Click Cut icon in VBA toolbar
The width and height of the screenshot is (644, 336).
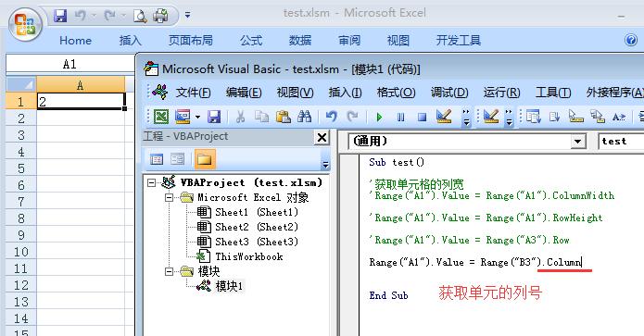pos(240,117)
